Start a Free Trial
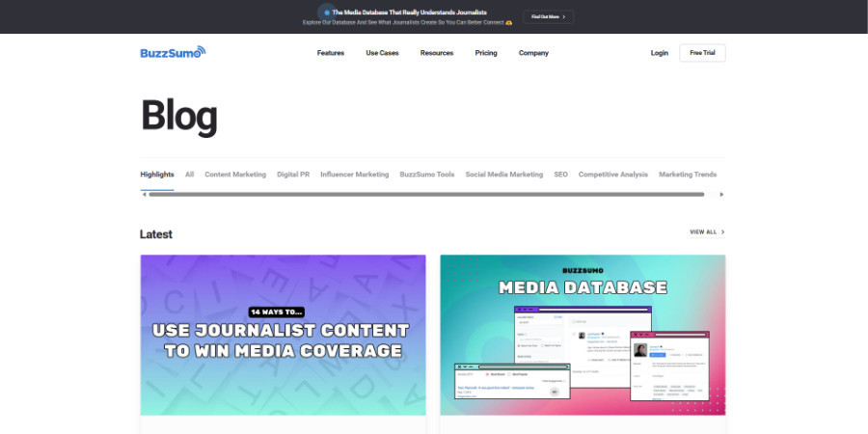The height and width of the screenshot is (434, 868). pyautogui.click(x=702, y=53)
